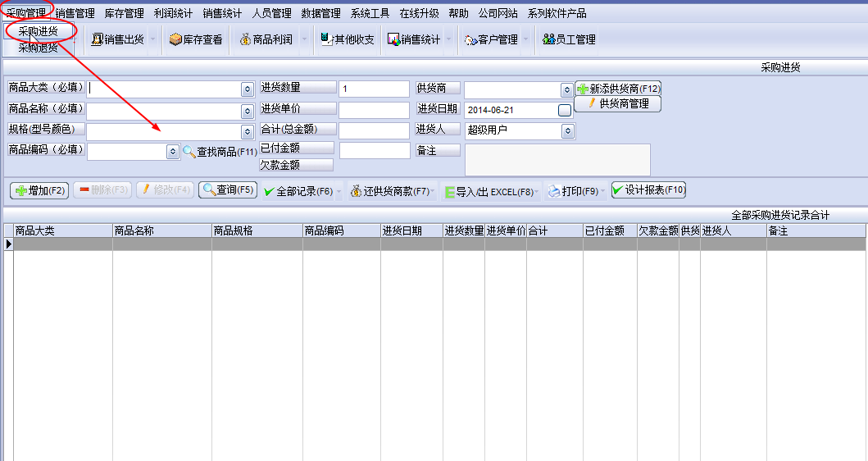
Task: Click the 打印 (F9) printer icon
Action: pyautogui.click(x=554, y=191)
